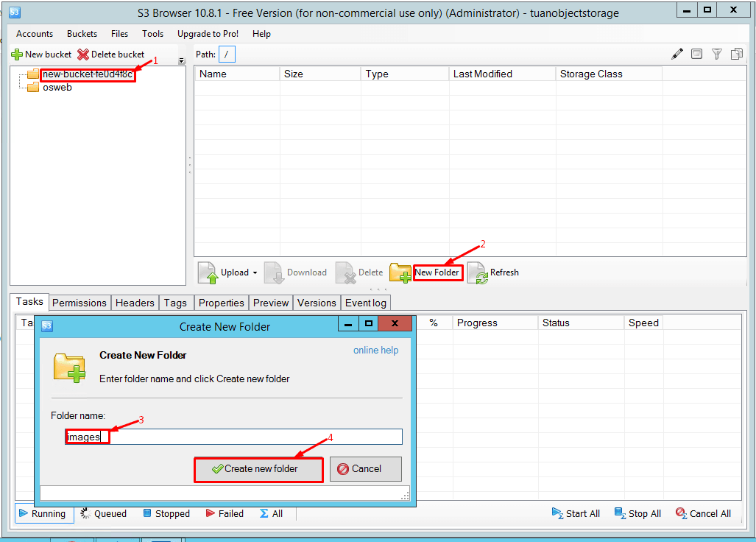The height and width of the screenshot is (542, 756).
Task: Click the Upload file icon
Action: point(208,272)
